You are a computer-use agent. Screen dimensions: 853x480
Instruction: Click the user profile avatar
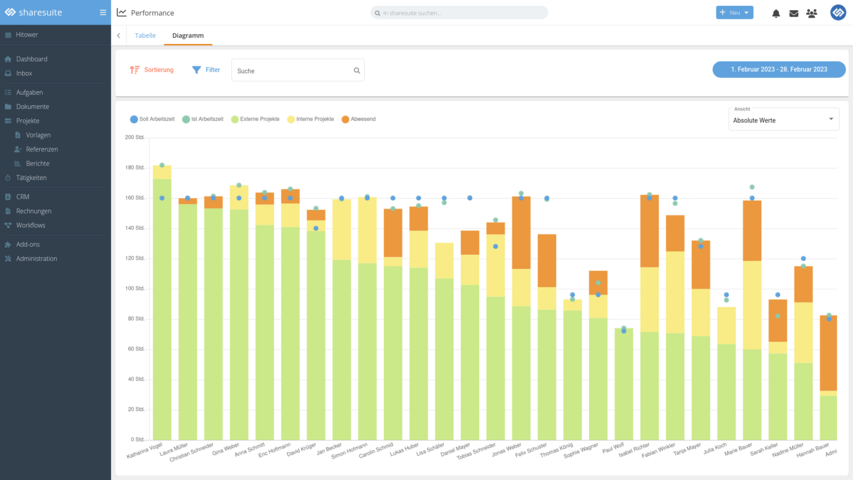pyautogui.click(x=838, y=13)
